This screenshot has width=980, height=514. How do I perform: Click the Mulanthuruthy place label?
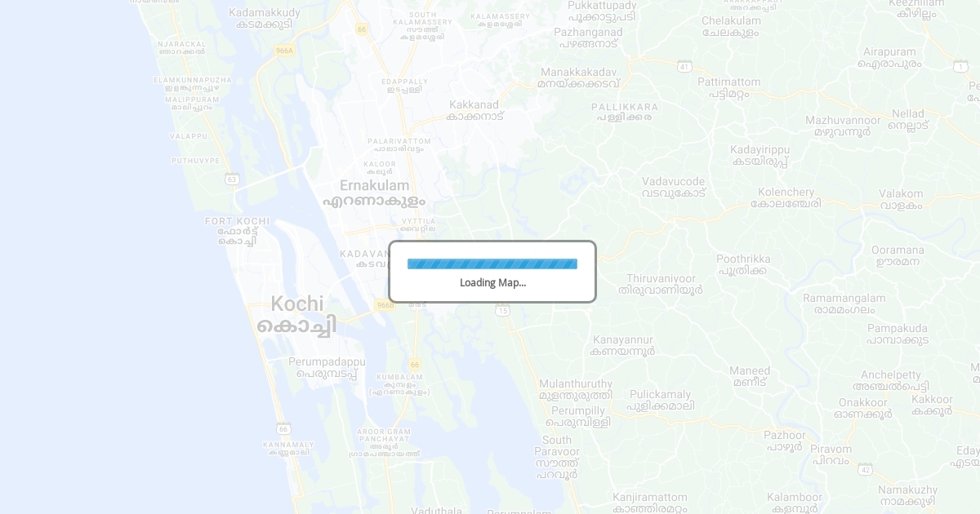576,389
